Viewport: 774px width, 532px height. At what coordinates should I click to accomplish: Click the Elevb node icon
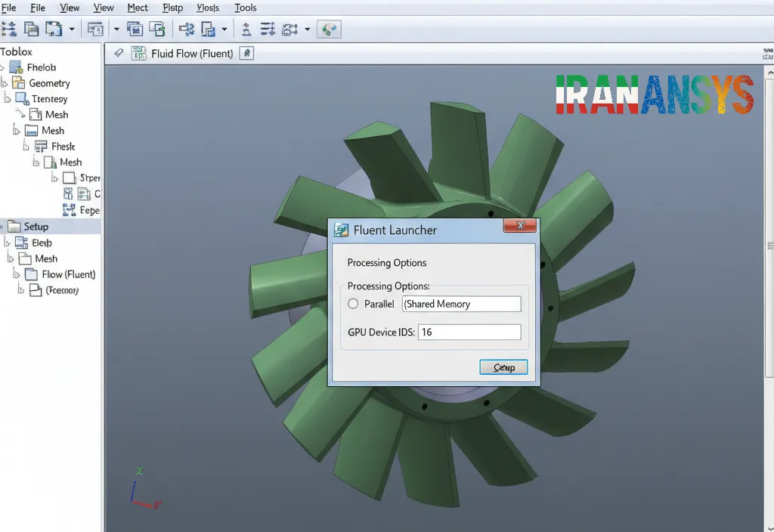click(21, 243)
